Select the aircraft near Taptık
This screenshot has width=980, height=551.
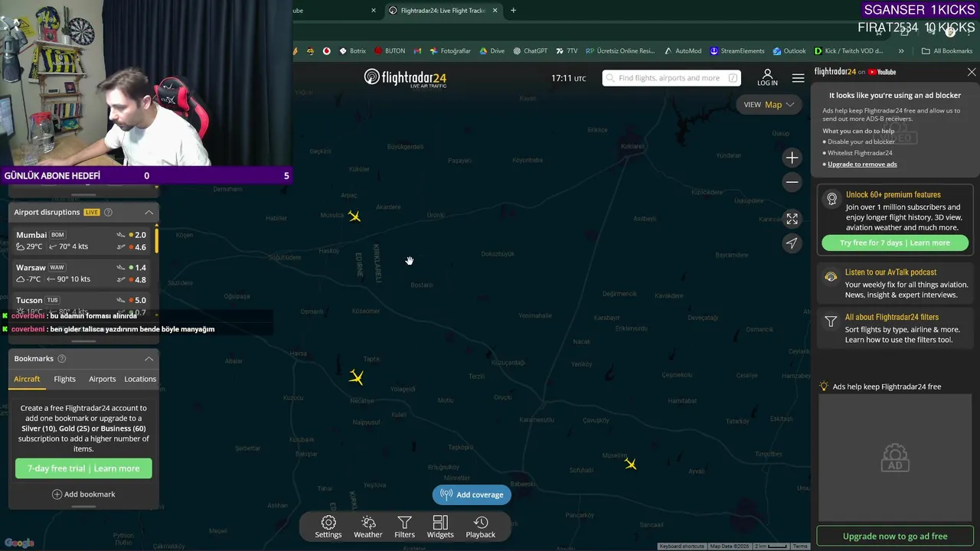[356, 377]
